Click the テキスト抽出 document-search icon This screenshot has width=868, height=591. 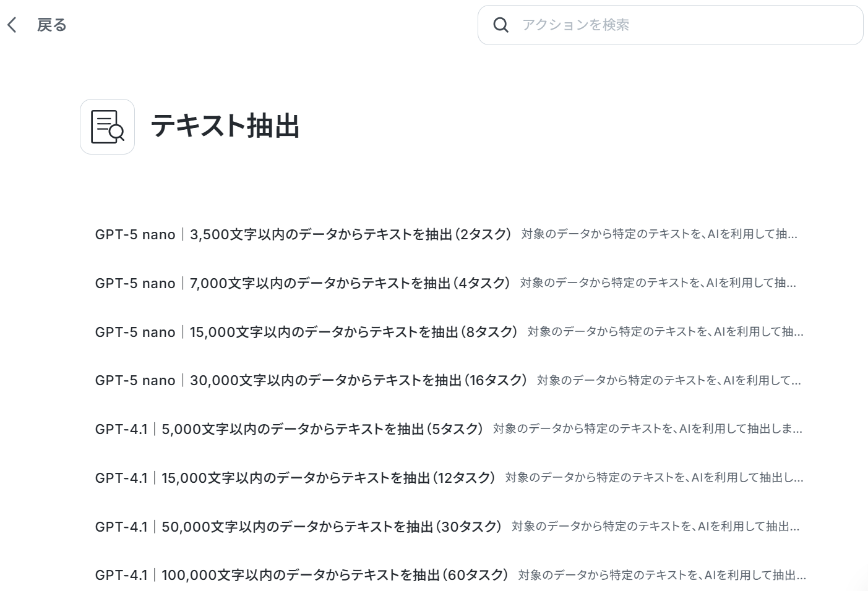pos(107,126)
